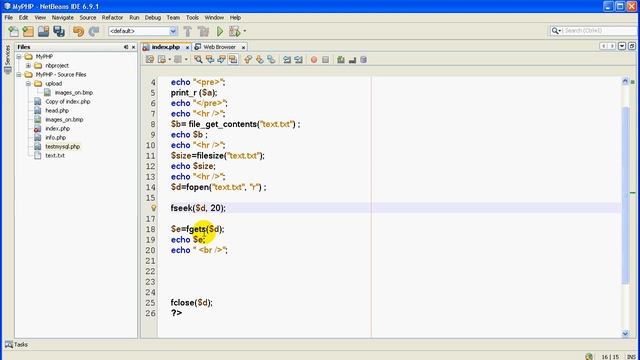Switch to the Web Browser tab
This screenshot has height=360, width=640.
219,47
